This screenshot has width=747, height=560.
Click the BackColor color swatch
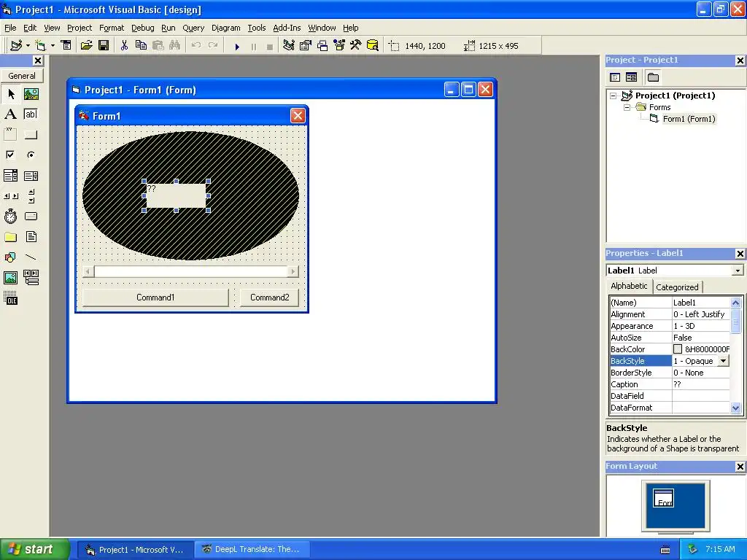(x=678, y=349)
